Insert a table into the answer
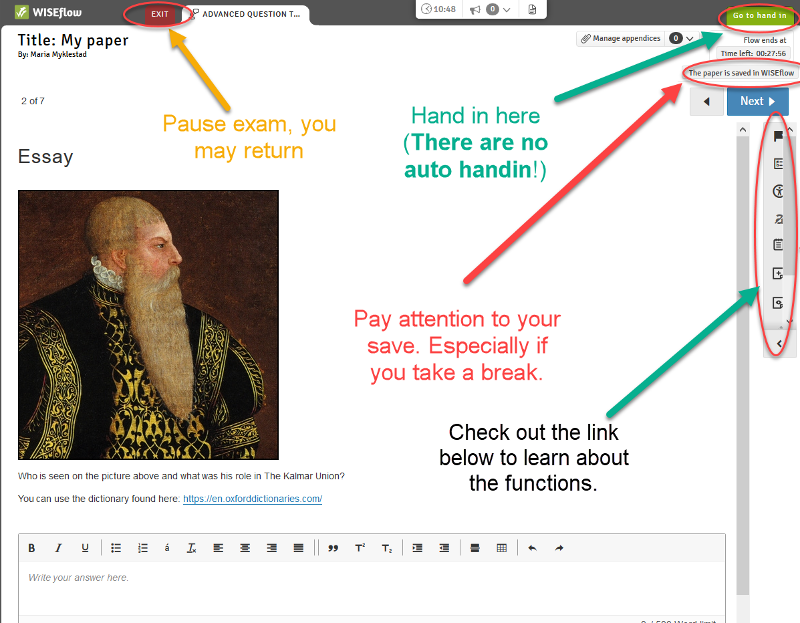The image size is (800, 623). (501, 547)
